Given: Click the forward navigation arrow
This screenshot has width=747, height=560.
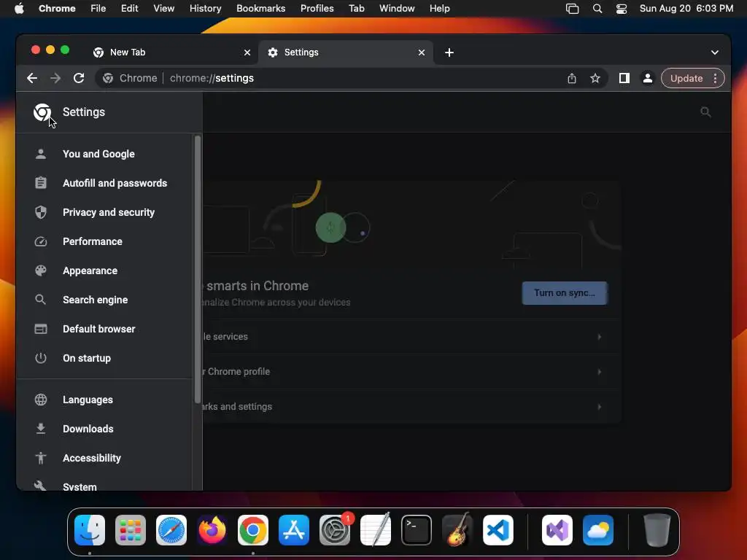Looking at the screenshot, I should (55, 78).
